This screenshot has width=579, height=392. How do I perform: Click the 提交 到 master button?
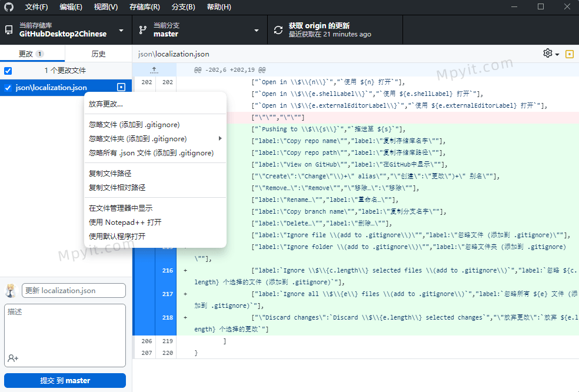pyautogui.click(x=65, y=381)
